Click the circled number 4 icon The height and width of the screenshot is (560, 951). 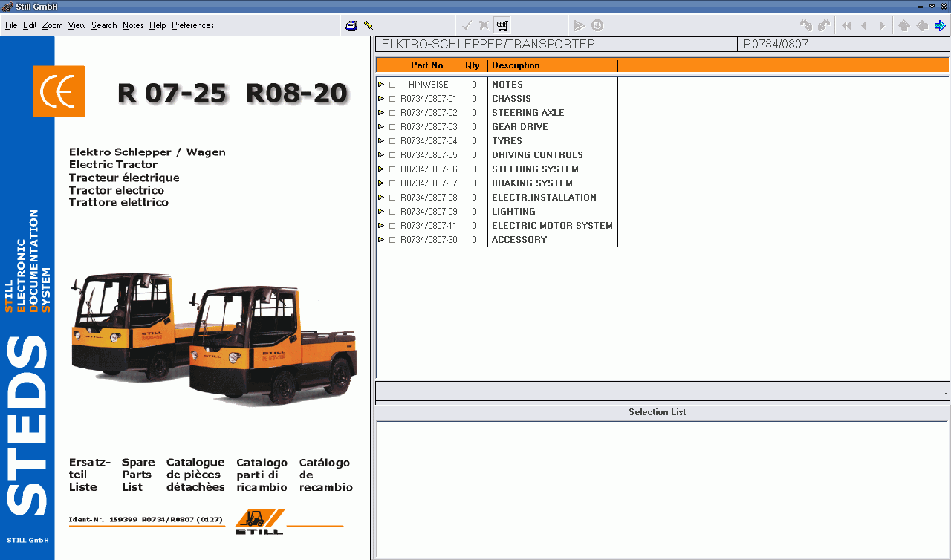(597, 25)
